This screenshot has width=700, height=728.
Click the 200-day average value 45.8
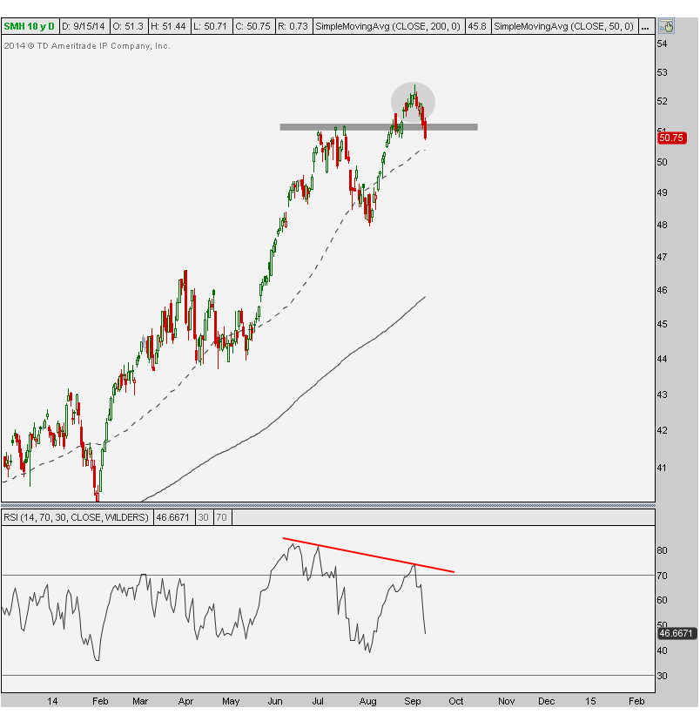click(x=477, y=26)
